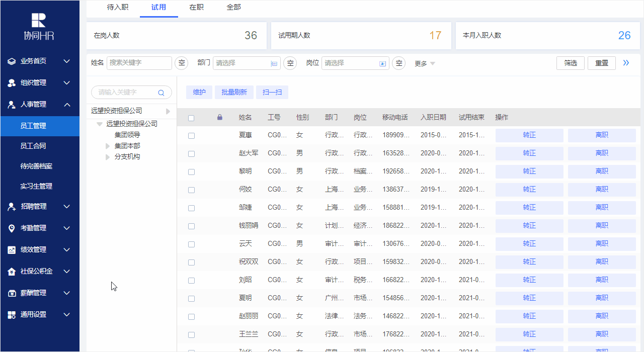The image size is (644, 352).
Task: Clear the 姓名 filter with 空 button
Action: point(182,63)
